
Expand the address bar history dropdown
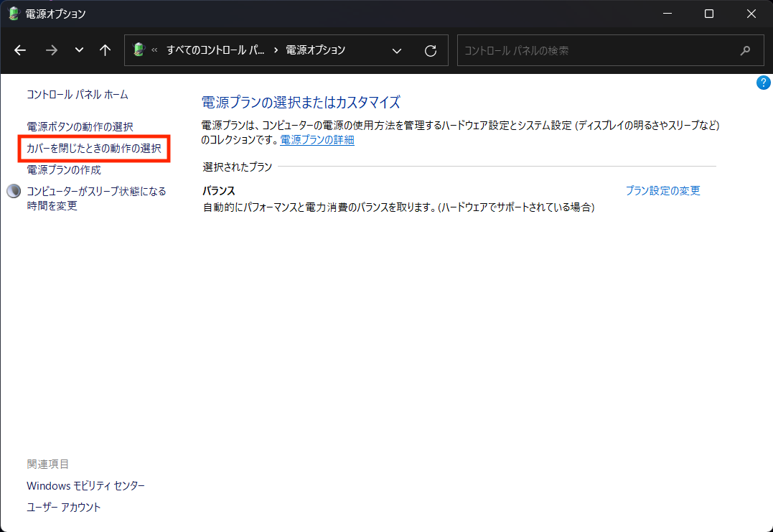click(x=397, y=50)
